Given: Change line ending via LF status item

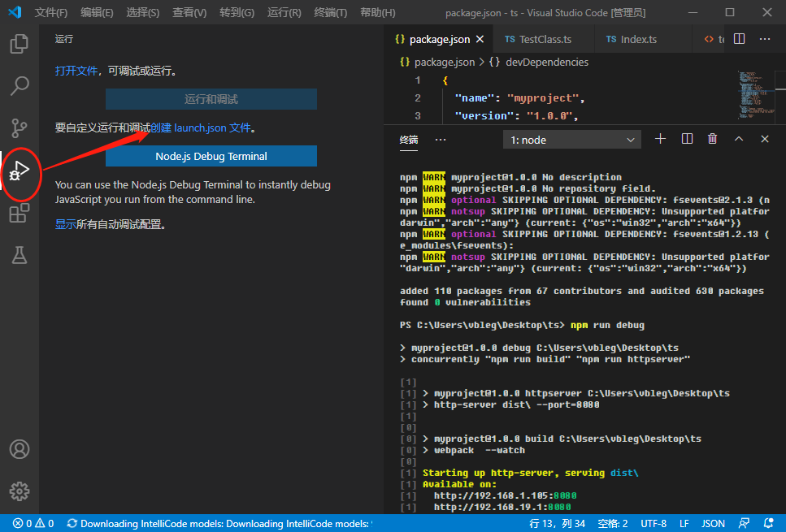Looking at the screenshot, I should click(684, 524).
